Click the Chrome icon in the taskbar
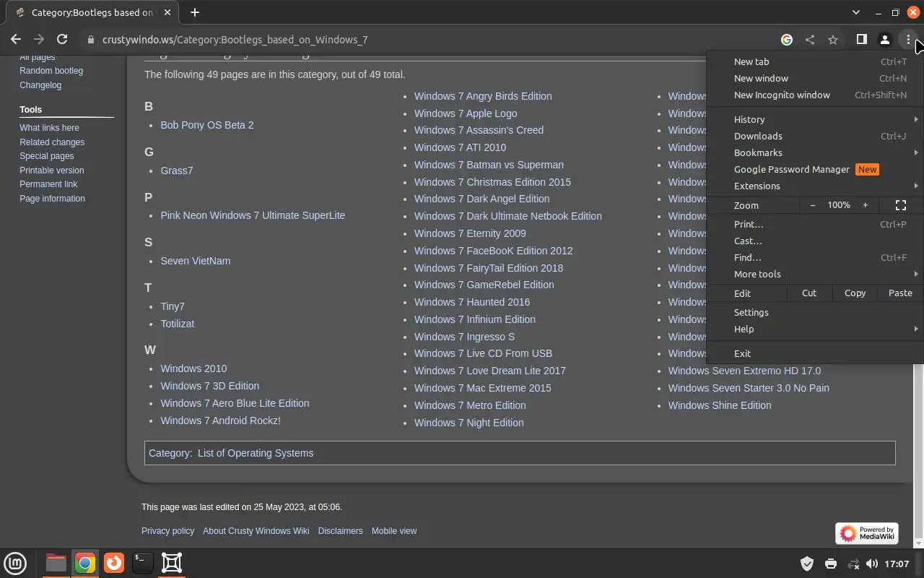 click(84, 563)
